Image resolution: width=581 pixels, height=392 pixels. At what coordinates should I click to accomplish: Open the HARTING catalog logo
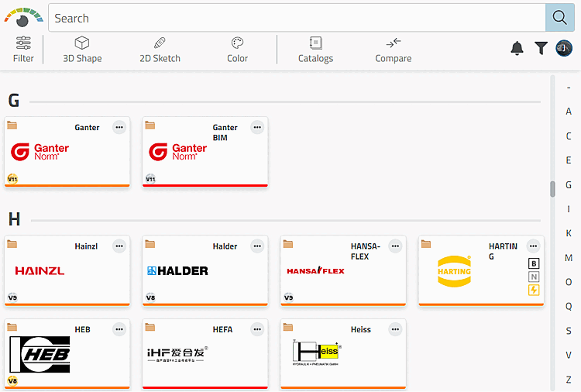coord(454,271)
